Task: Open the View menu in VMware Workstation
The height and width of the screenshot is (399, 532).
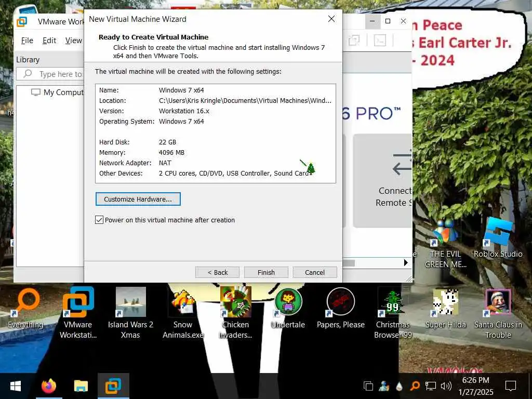Action: 74,41
